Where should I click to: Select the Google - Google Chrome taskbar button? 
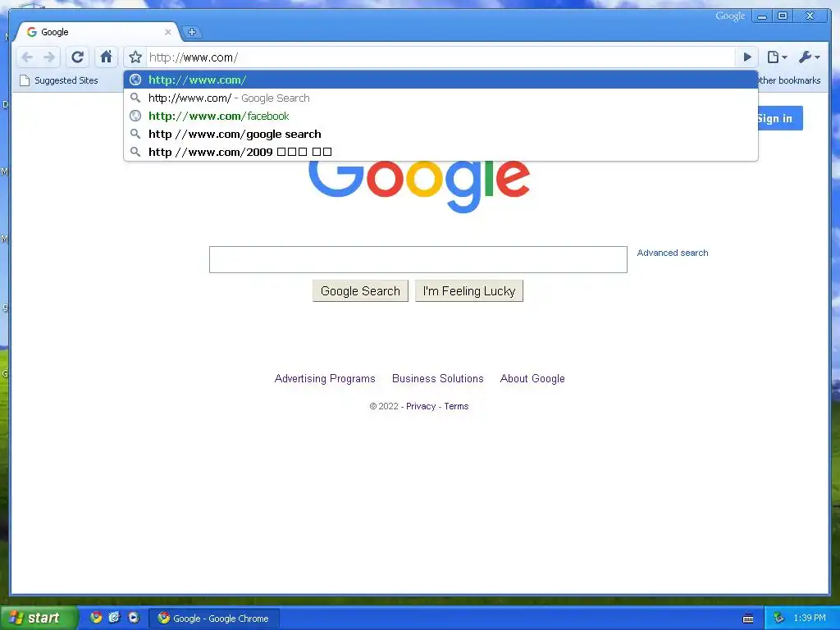[213, 619]
